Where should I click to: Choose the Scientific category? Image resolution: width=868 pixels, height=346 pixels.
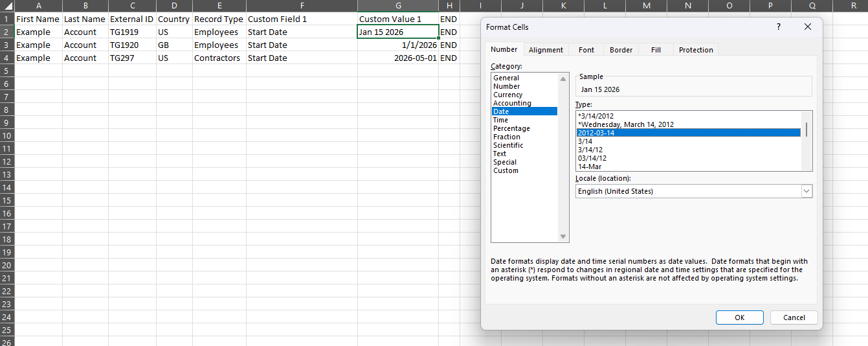click(524, 145)
